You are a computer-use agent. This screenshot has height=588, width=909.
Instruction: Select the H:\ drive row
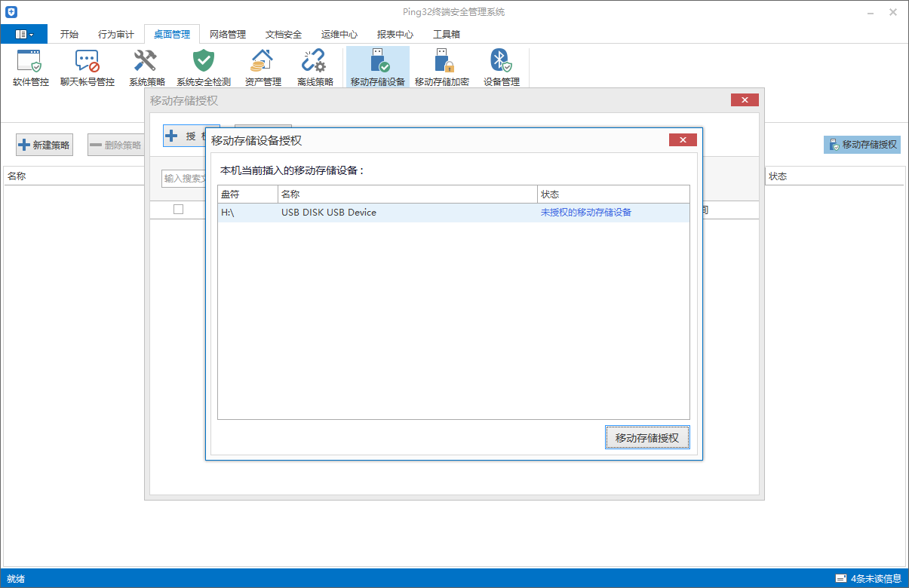coord(453,213)
